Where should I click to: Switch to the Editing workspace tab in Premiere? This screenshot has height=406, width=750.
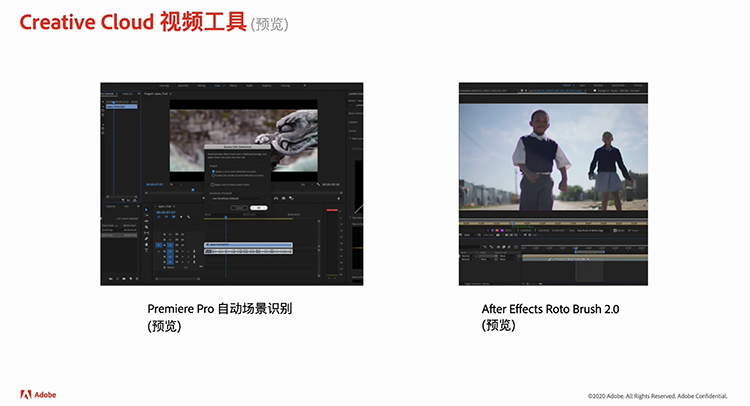(201, 86)
